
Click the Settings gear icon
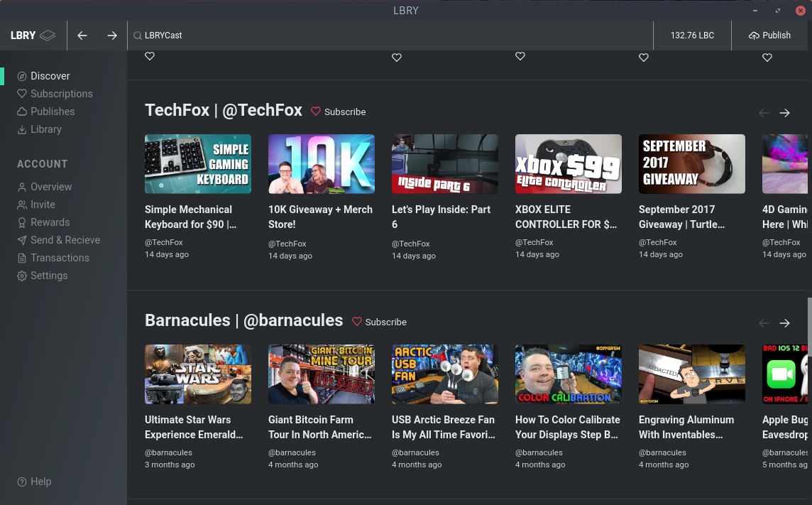click(22, 276)
